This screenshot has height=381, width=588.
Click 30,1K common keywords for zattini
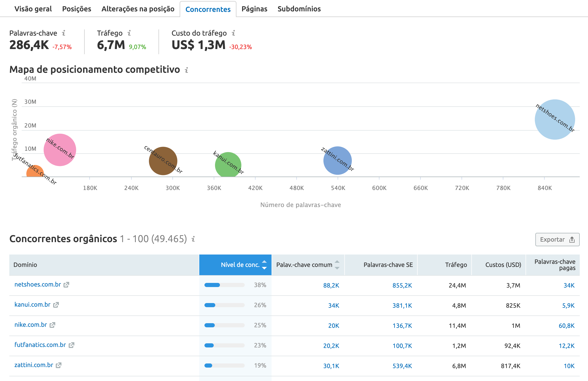coord(331,366)
